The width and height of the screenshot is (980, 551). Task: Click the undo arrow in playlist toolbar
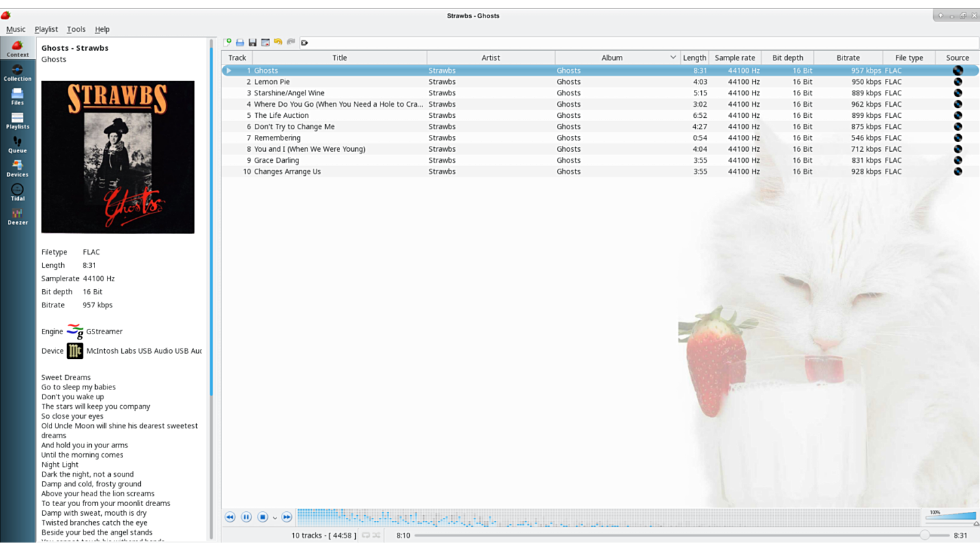278,42
